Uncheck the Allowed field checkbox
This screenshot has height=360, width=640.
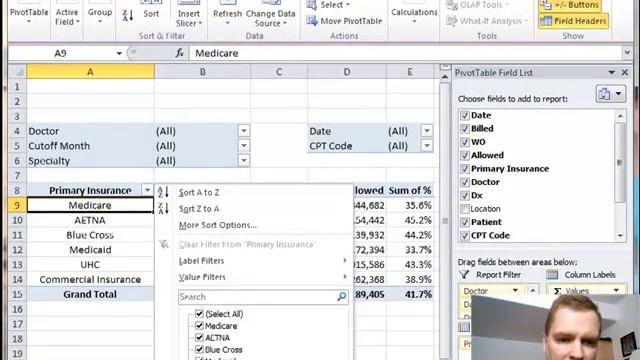[464, 156]
